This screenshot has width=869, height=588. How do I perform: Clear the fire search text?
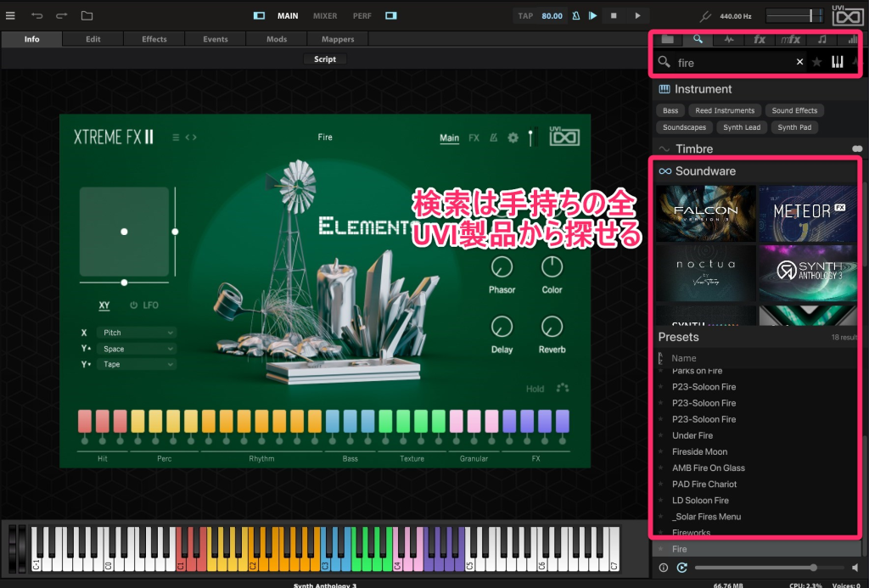(x=799, y=62)
